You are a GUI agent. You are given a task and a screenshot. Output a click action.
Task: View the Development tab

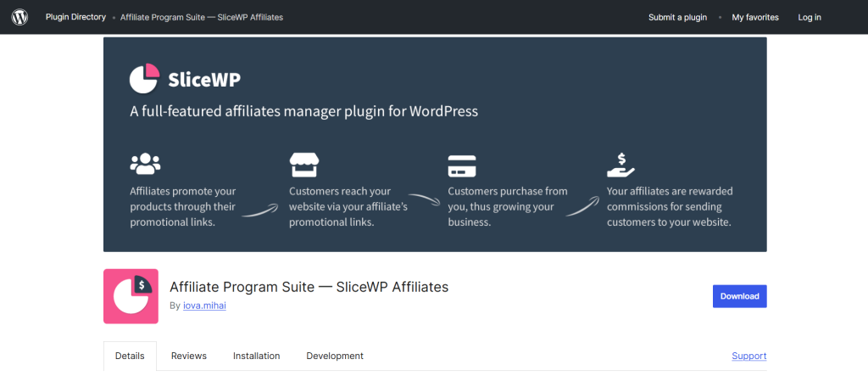coord(335,356)
